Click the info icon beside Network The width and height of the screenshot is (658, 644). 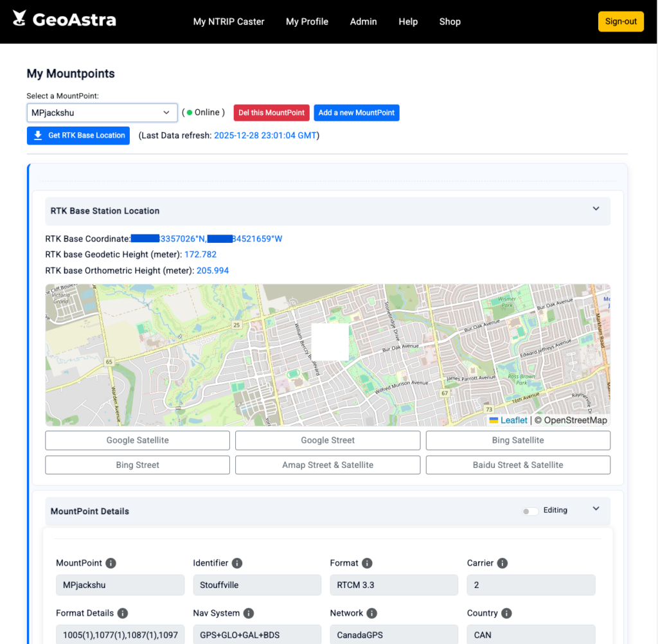pyautogui.click(x=372, y=613)
